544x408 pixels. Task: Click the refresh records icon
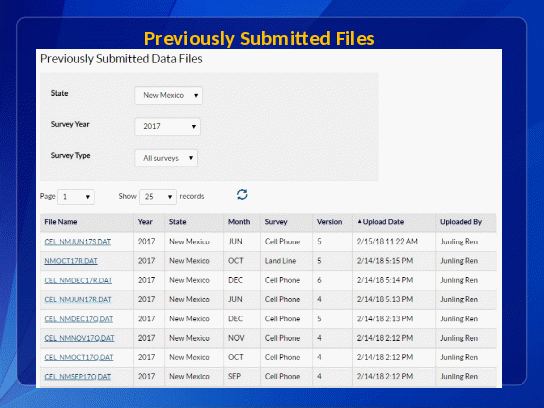click(x=242, y=195)
